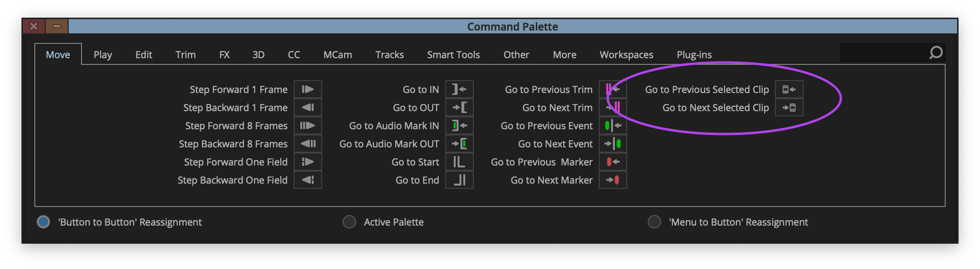
Task: Click the Go to Previous Trim icon
Action: coord(613,89)
